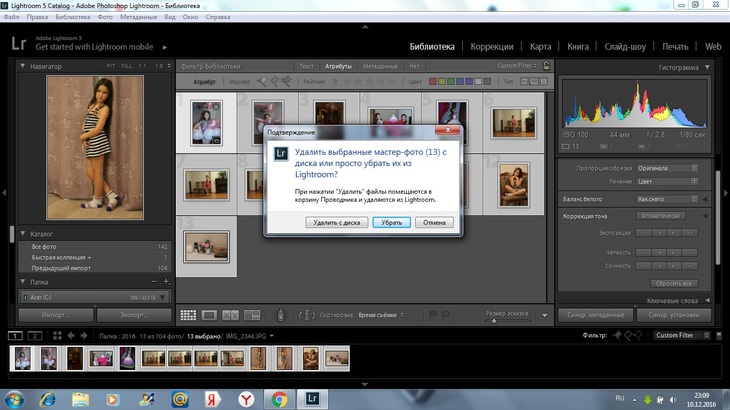Open Windows Start menu
Viewport: 730px width, 410px height.
click(14, 399)
